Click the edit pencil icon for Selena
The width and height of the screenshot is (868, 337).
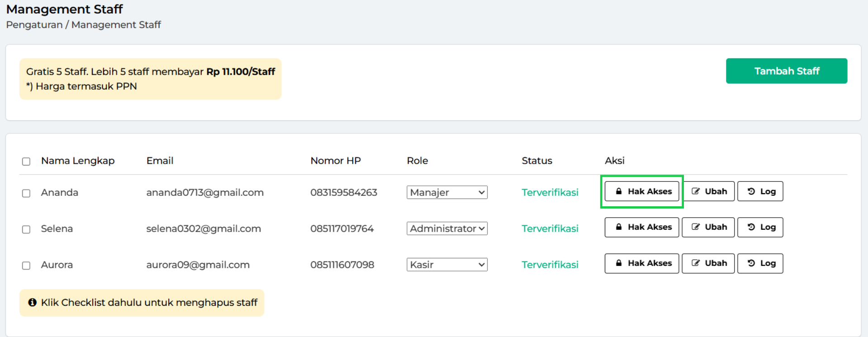tap(696, 227)
